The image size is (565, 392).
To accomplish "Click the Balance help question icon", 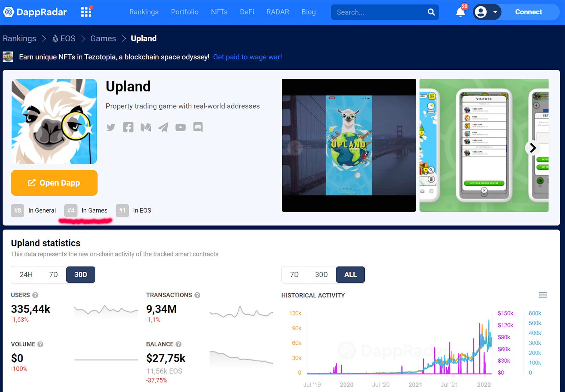I will click(x=178, y=344).
